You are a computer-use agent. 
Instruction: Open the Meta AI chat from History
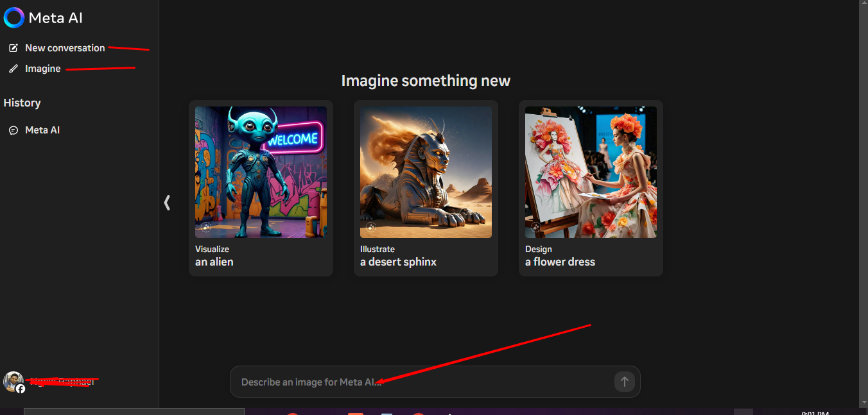[x=42, y=130]
